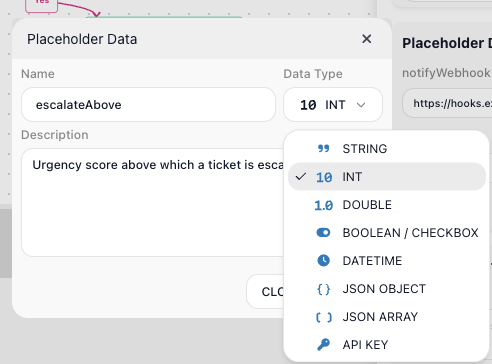Choose API KEY data type
Screen dimensions: 492x364
pyautogui.click(x=387, y=345)
